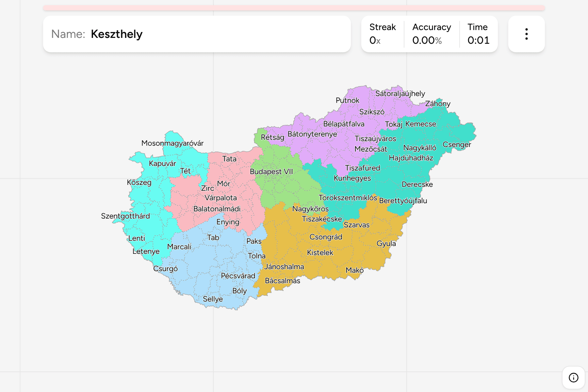
Task: Click the Bácsalmás map label
Action: [283, 281]
